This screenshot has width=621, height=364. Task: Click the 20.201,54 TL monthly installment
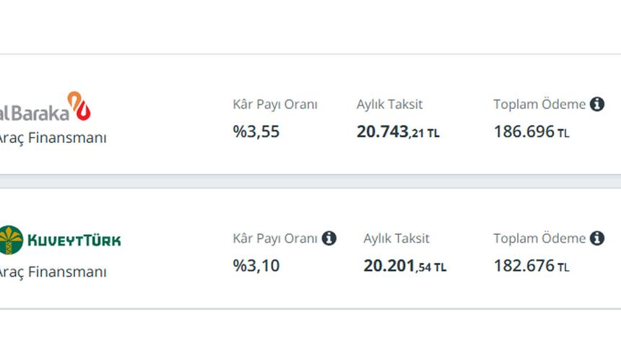(405, 266)
